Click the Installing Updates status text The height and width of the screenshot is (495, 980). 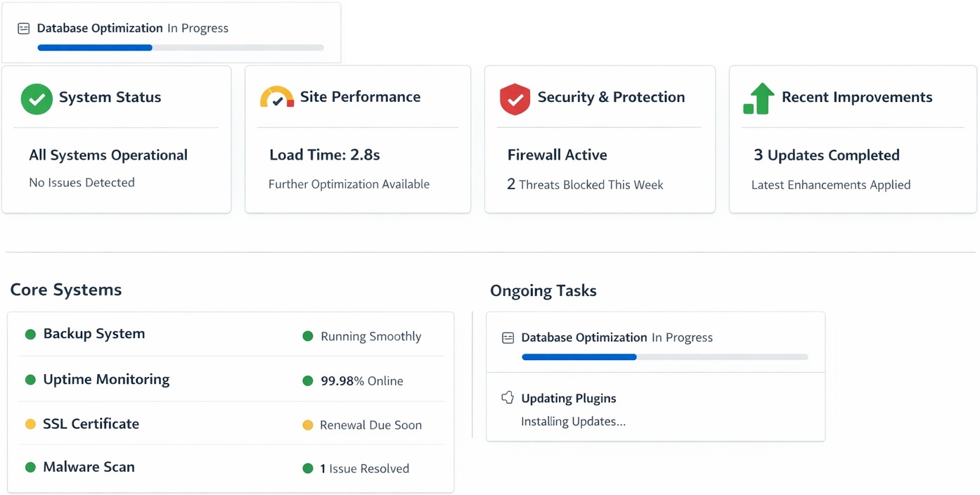(x=573, y=422)
